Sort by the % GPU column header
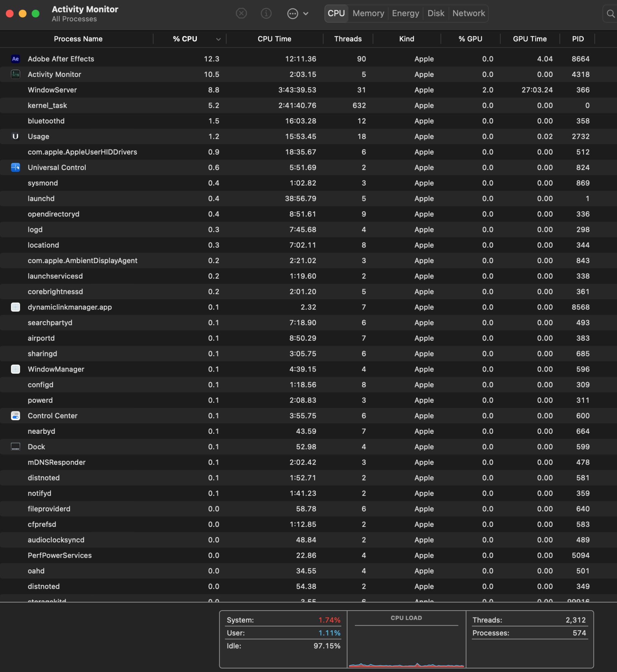 tap(470, 39)
